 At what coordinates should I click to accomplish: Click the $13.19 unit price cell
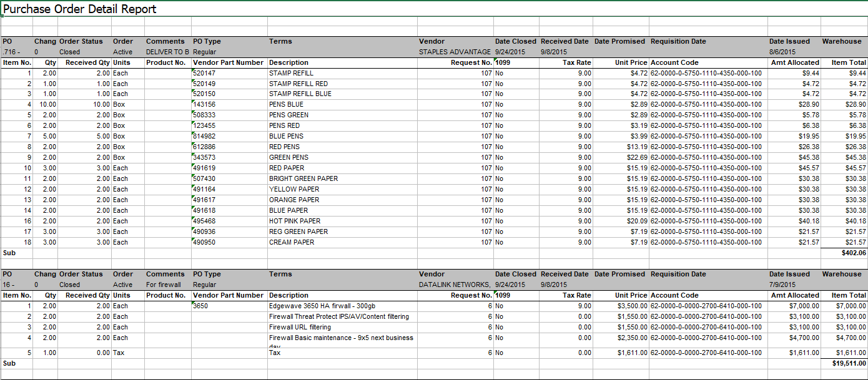pyautogui.click(x=621, y=147)
